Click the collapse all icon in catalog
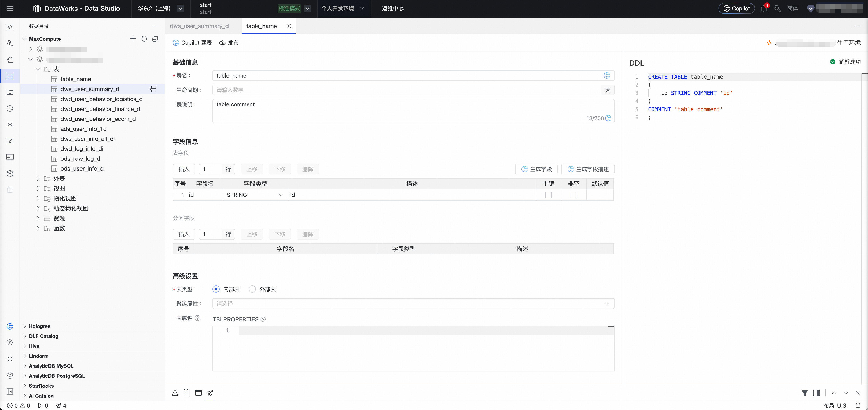 click(x=155, y=39)
